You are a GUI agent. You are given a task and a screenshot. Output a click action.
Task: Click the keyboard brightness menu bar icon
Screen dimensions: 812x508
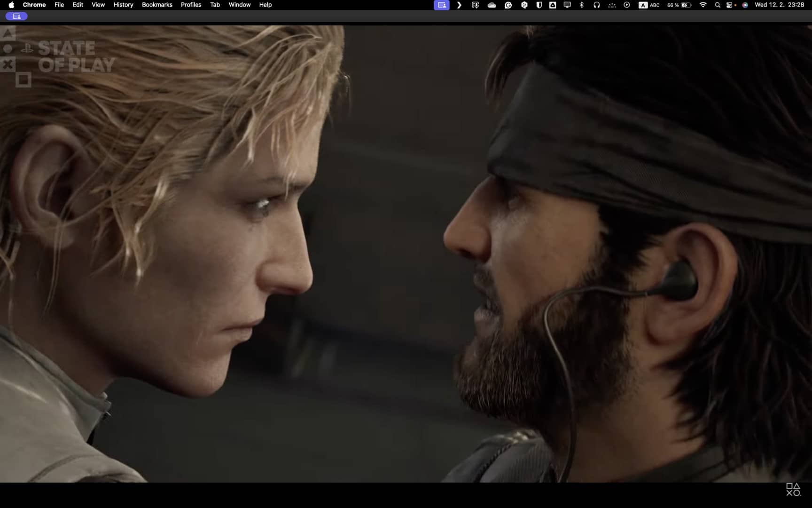point(612,5)
